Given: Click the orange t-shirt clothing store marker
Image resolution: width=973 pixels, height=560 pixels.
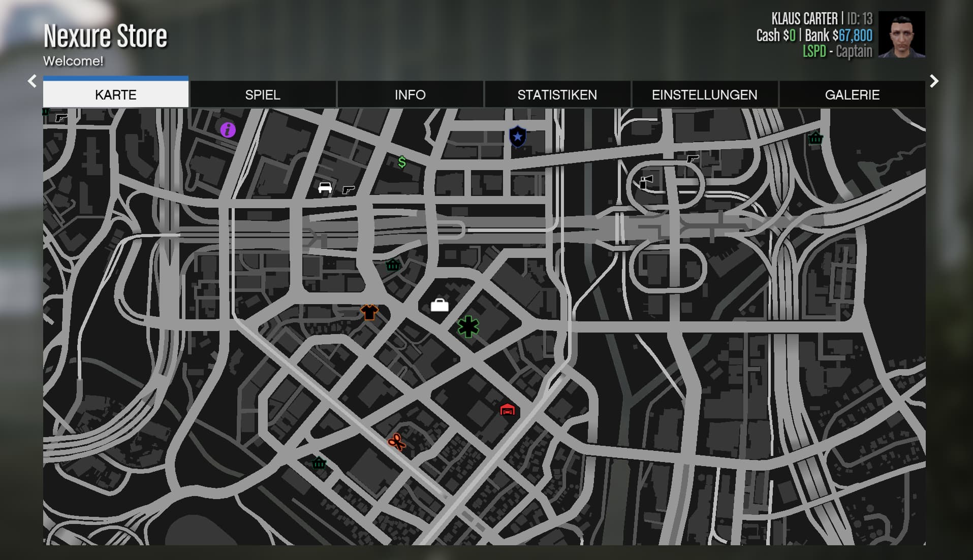Looking at the screenshot, I should (x=369, y=312).
